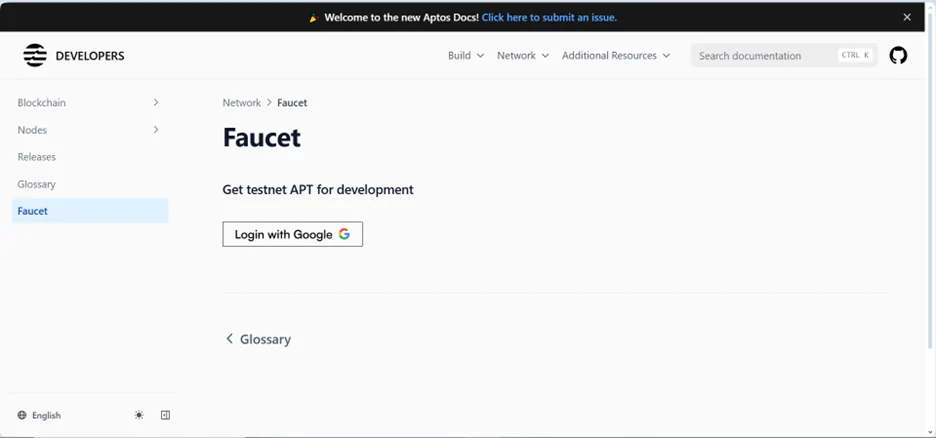Viewport: 936px width, 438px height.
Task: Expand the Additional Resources menu
Action: pos(616,55)
